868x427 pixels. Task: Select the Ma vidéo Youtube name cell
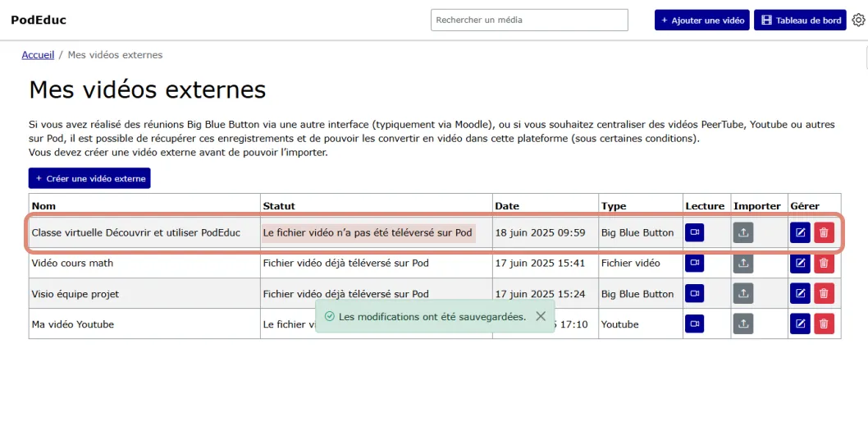[144, 324]
